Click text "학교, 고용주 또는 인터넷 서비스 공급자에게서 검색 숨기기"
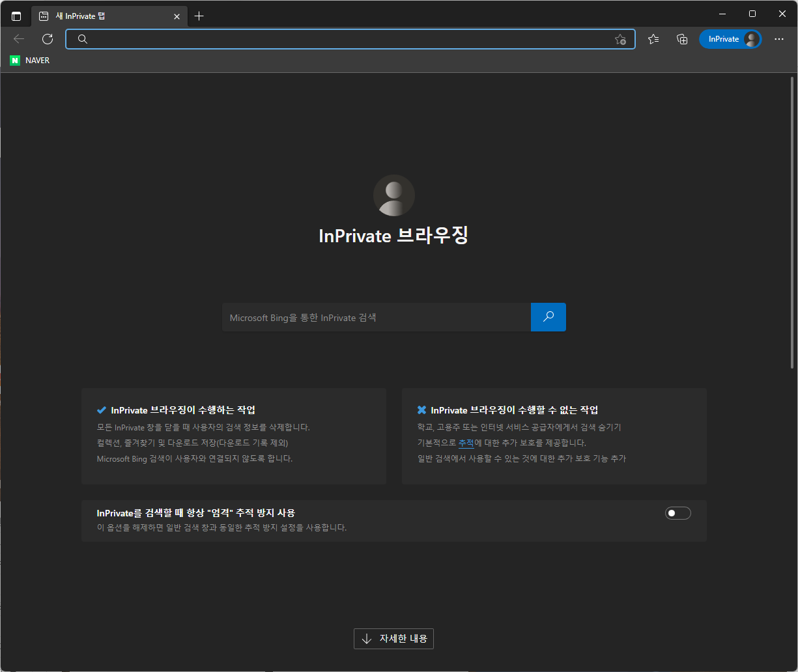This screenshot has width=798, height=672. pyautogui.click(x=519, y=427)
